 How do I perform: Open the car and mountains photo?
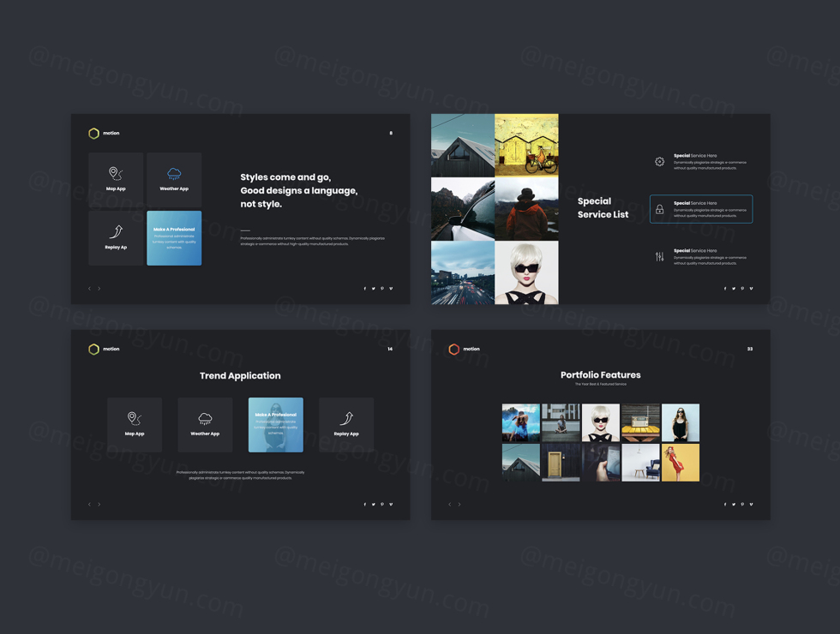(x=463, y=209)
